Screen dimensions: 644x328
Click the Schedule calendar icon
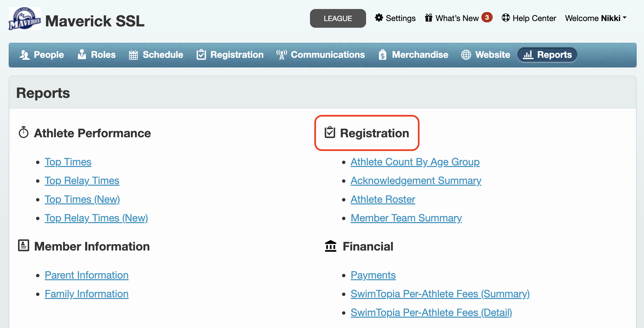pos(133,55)
